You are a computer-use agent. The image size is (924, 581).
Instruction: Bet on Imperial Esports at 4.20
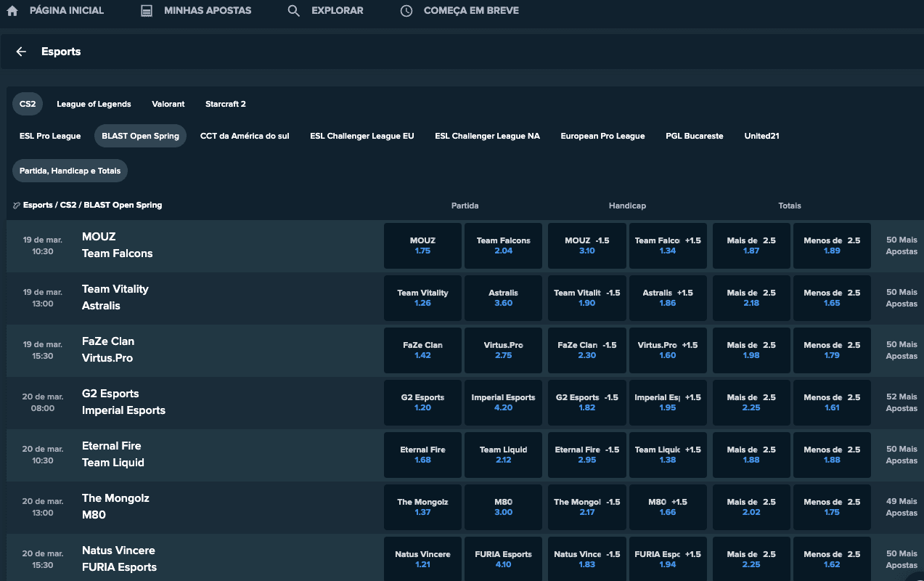(x=503, y=402)
